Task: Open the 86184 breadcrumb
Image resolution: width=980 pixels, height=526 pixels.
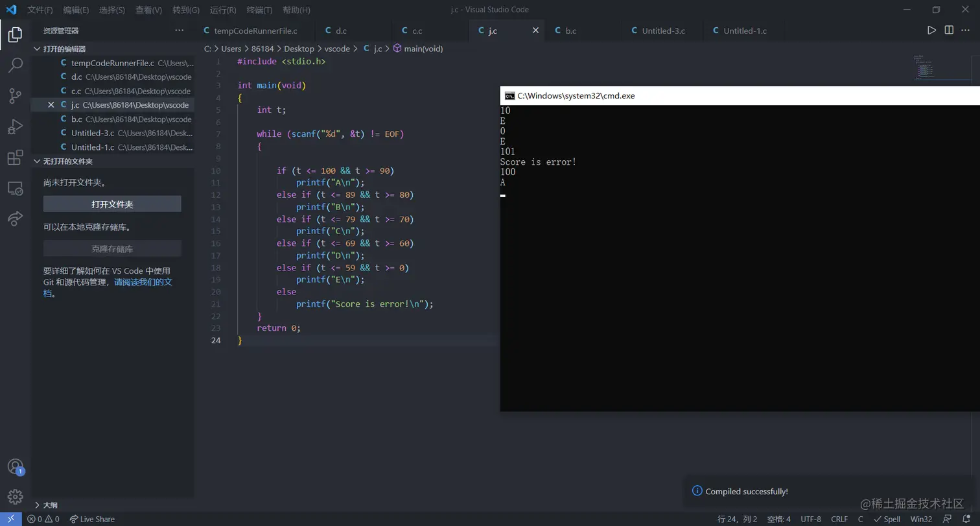Action: tap(262, 49)
